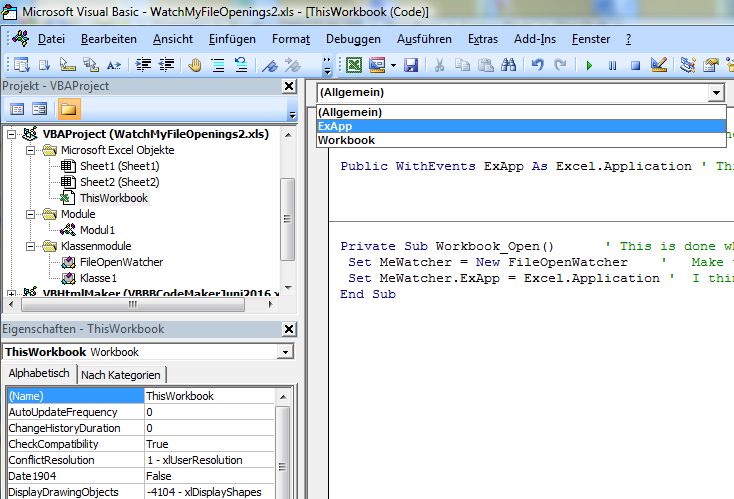Open the Properties Window toolbar icon
Image resolution: width=734 pixels, height=499 pixels.
711,65
